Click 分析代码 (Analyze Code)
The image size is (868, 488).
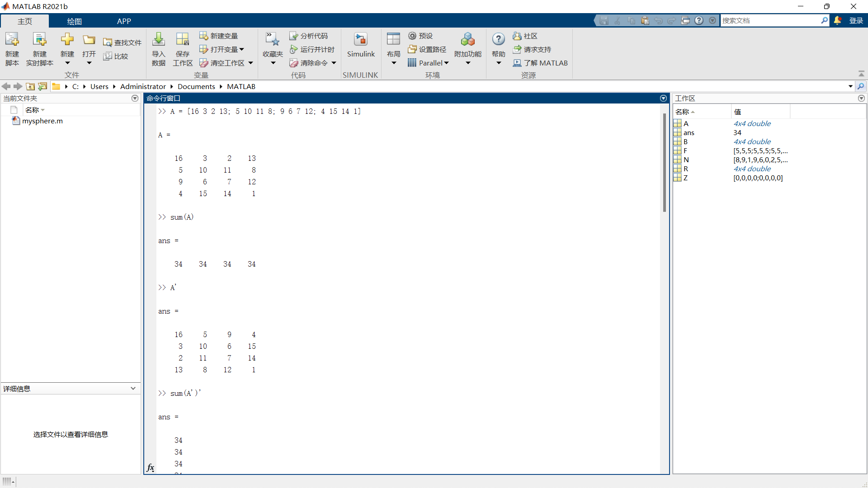coord(308,36)
